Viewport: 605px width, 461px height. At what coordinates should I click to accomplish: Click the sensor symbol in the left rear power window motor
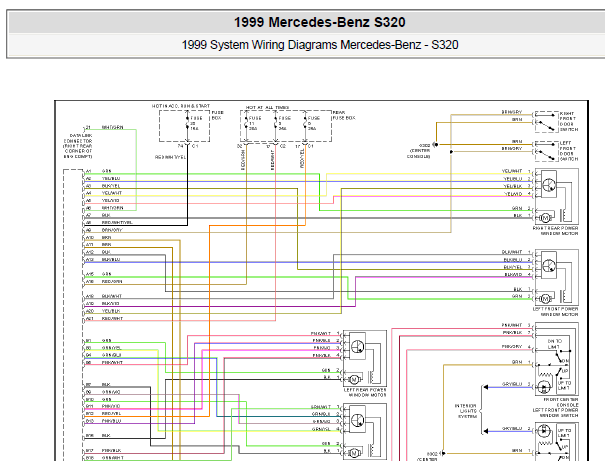click(x=358, y=346)
